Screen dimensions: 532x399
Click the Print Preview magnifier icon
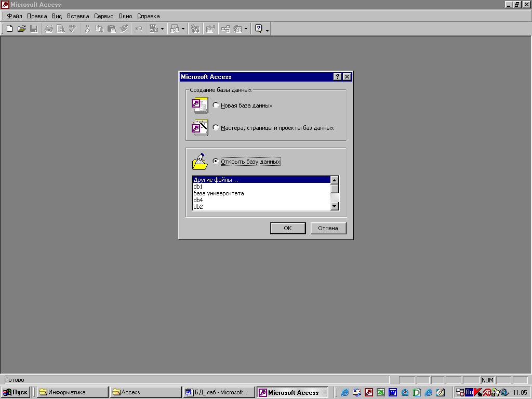pyautogui.click(x=61, y=29)
